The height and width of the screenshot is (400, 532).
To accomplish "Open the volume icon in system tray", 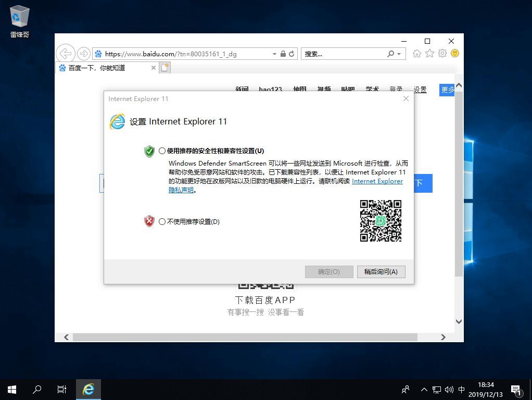I will coord(449,390).
